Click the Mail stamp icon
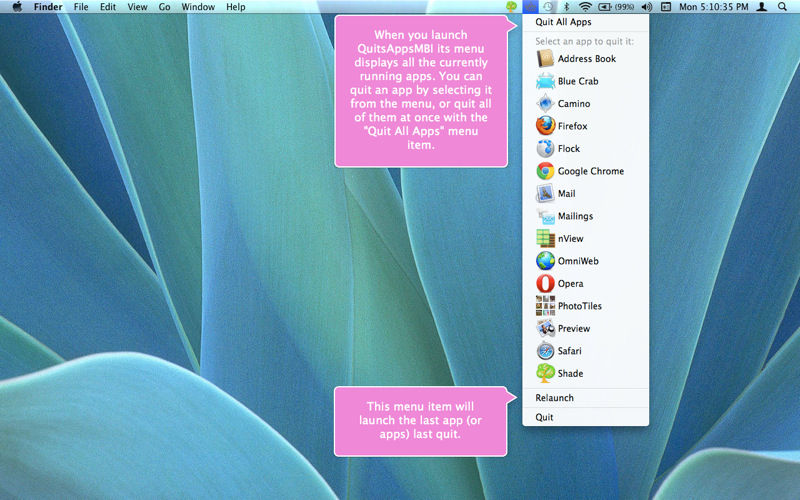Image resolution: width=800 pixels, height=500 pixels. [545, 193]
